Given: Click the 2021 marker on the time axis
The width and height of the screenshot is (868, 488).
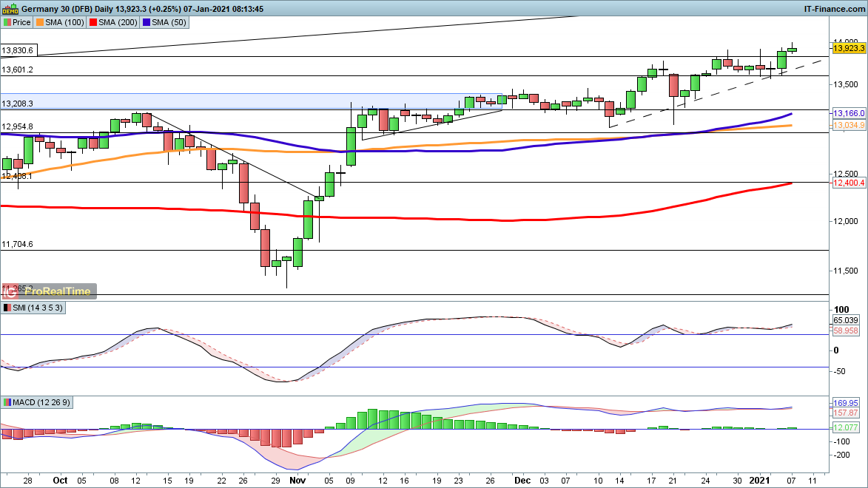Looking at the screenshot, I should click(769, 480).
